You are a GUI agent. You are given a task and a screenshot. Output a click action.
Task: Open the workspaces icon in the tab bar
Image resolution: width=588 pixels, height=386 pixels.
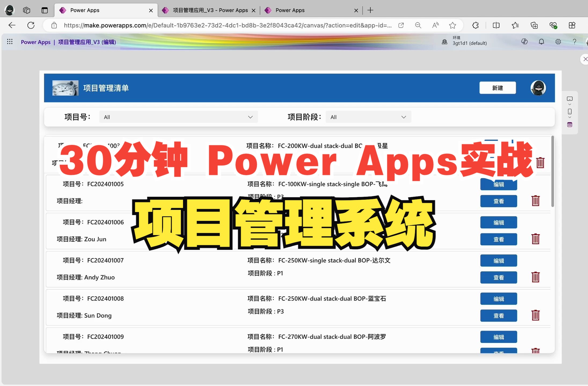click(x=27, y=10)
